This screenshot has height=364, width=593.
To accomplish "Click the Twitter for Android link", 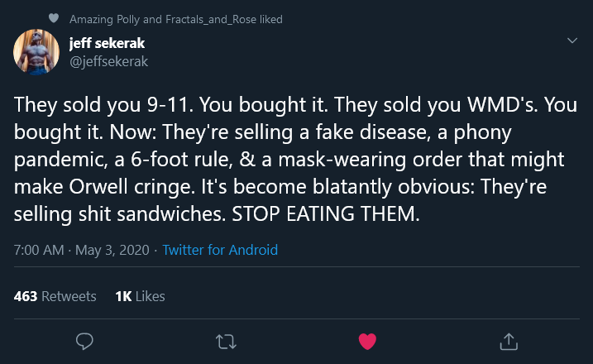I will (x=220, y=250).
